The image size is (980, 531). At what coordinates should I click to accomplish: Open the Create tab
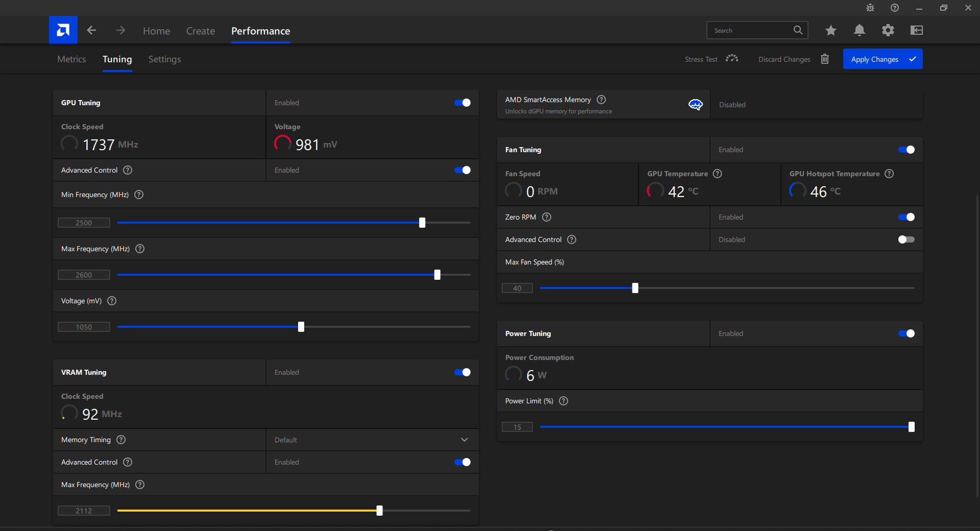coord(200,31)
